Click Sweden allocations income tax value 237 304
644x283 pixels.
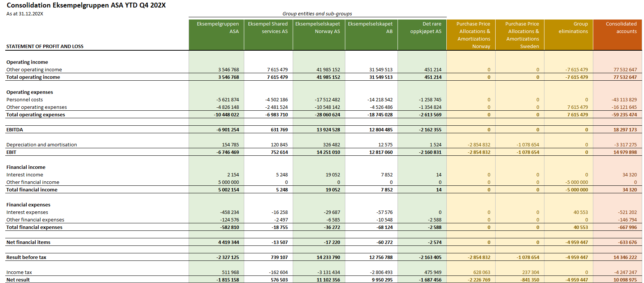tap(531, 272)
